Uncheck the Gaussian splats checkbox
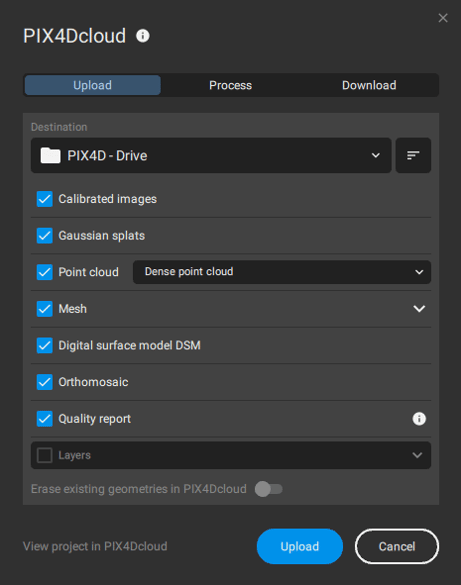461x585 pixels. (x=45, y=235)
